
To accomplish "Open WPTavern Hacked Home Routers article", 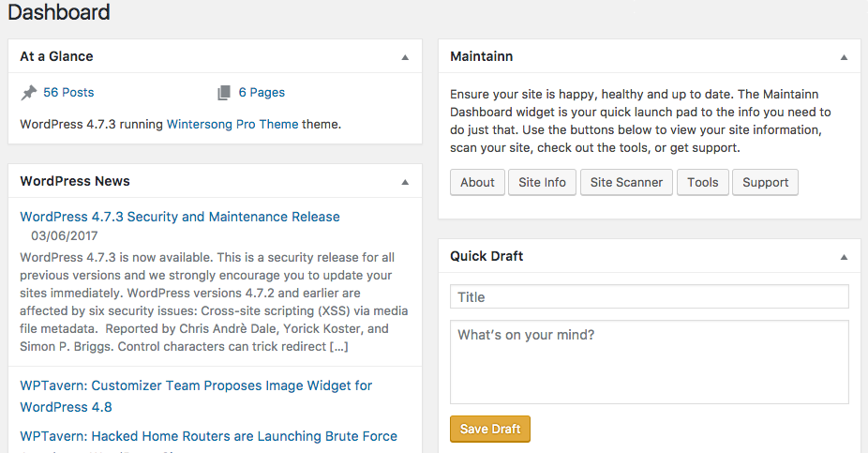I will (209, 436).
